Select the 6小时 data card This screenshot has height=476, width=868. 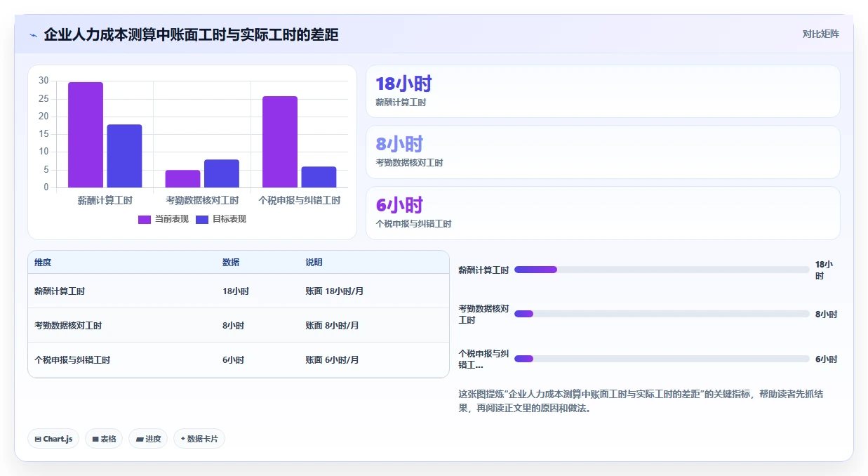click(603, 213)
